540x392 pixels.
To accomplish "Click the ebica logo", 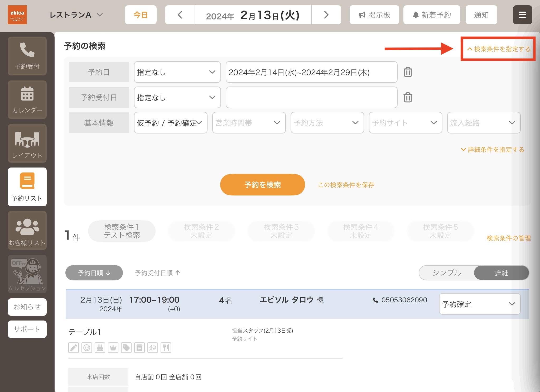I will [x=17, y=15].
